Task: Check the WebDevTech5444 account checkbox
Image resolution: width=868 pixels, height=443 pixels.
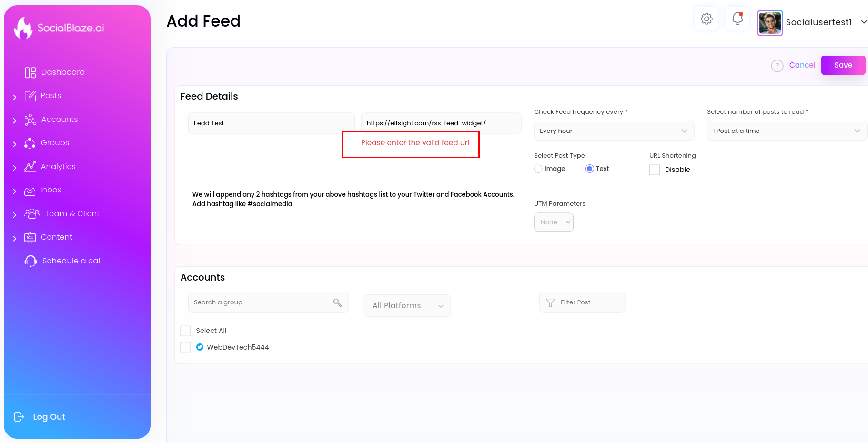Action: tap(186, 347)
